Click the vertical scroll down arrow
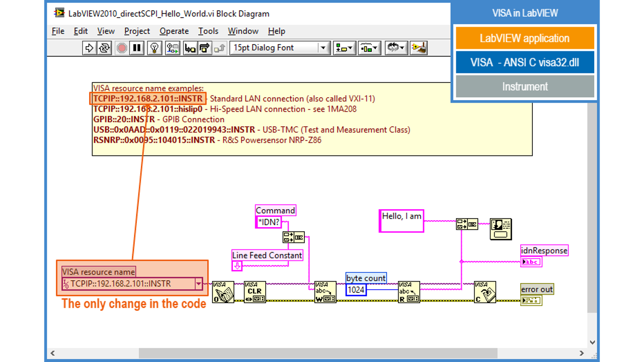Image resolution: width=644 pixels, height=362 pixels. [x=593, y=342]
